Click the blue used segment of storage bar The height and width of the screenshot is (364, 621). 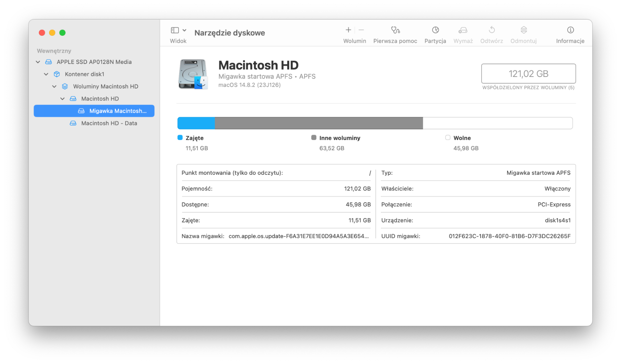coord(196,123)
